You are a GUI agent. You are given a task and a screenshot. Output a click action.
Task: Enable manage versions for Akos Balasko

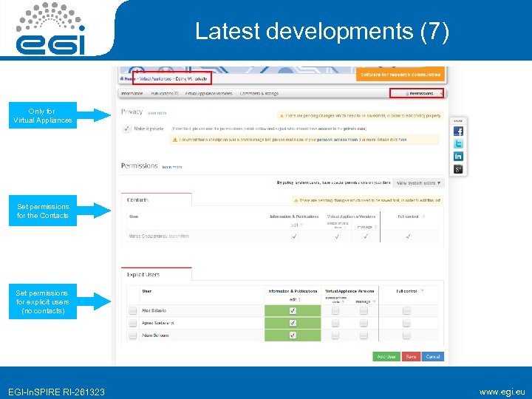click(x=364, y=311)
